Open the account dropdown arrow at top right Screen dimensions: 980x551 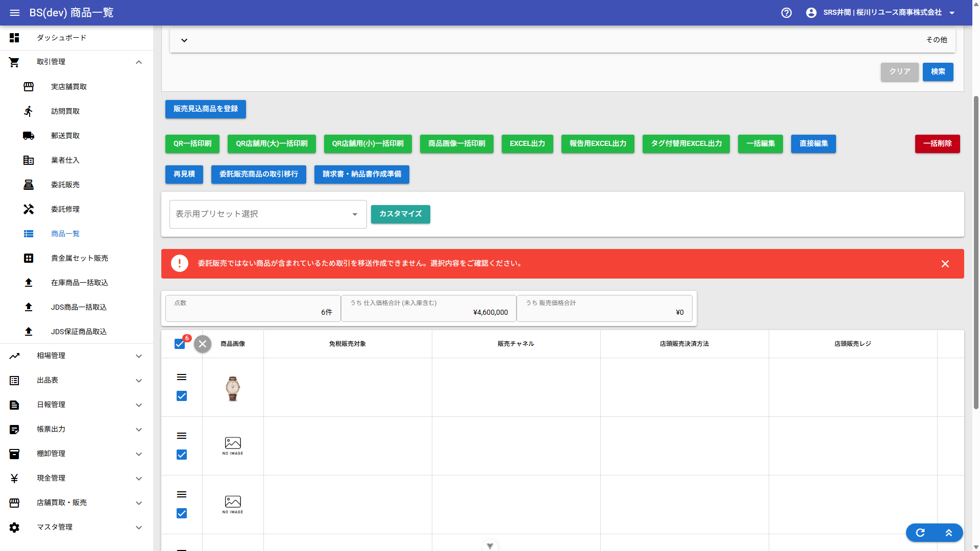click(952, 13)
